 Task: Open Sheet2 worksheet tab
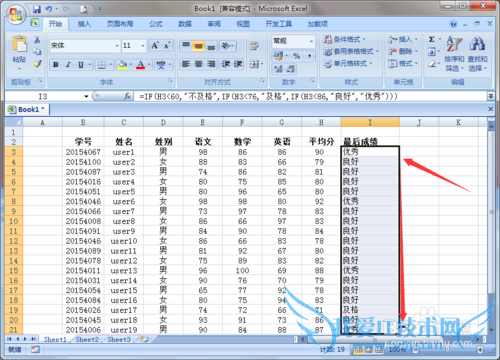point(87,340)
